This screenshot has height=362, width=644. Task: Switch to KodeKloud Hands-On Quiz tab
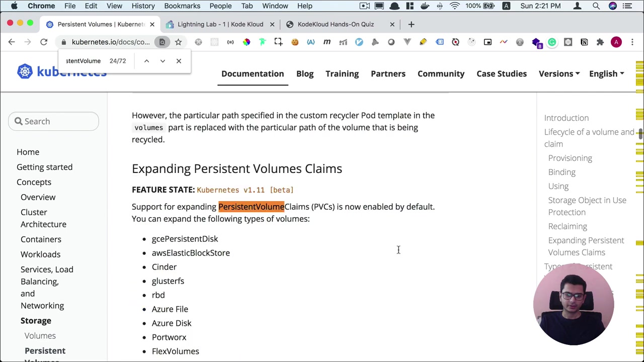click(336, 24)
